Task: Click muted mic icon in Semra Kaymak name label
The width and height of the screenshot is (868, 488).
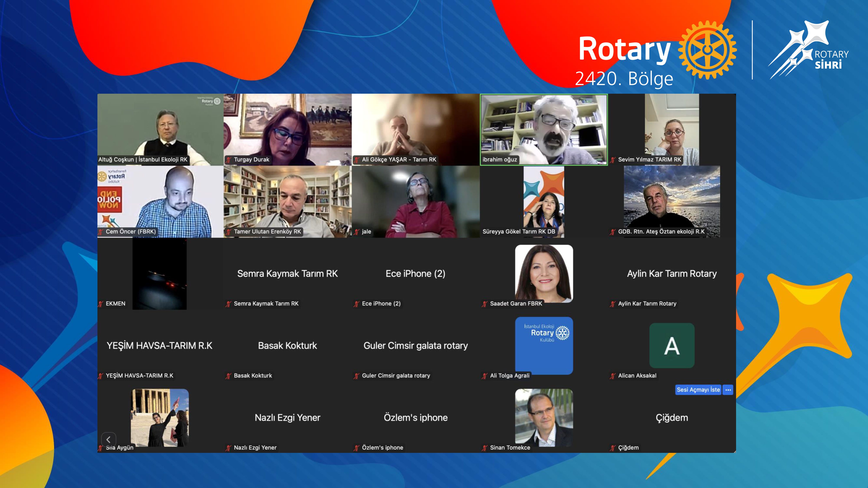Action: 229,304
